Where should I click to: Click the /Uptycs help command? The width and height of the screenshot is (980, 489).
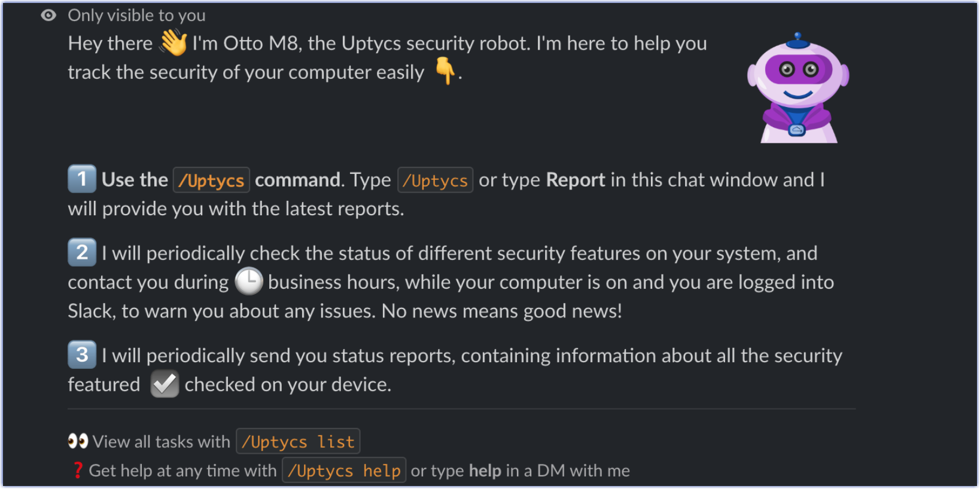point(344,470)
